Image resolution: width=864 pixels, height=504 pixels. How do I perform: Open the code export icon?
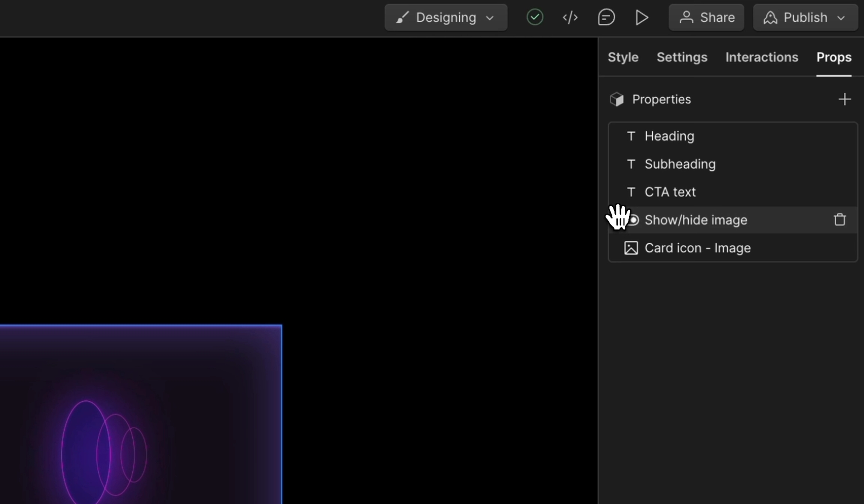pyautogui.click(x=570, y=17)
